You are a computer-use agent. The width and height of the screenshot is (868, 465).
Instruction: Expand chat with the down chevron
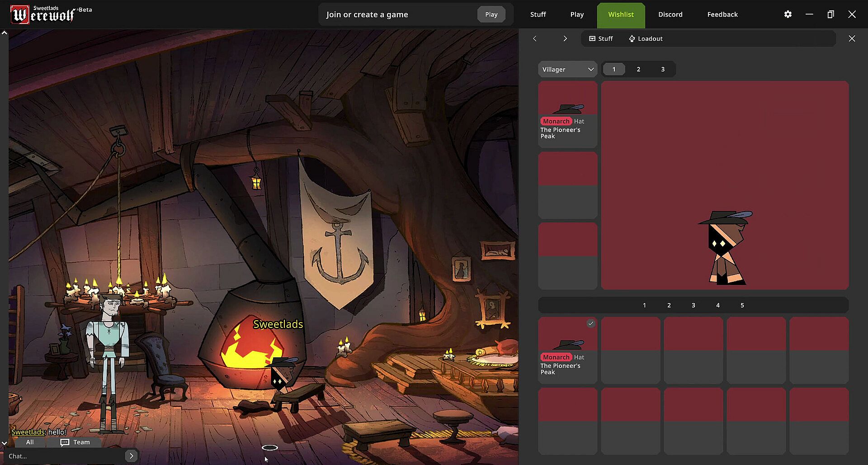point(5,443)
